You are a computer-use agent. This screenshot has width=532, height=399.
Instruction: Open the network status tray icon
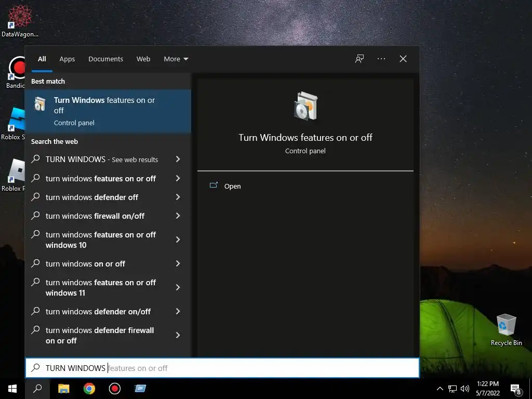453,389
